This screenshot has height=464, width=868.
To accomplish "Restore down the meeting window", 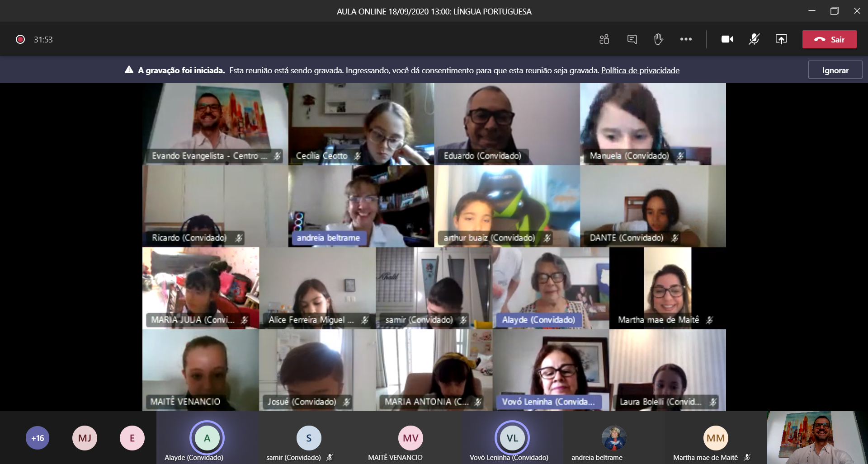I will [835, 11].
